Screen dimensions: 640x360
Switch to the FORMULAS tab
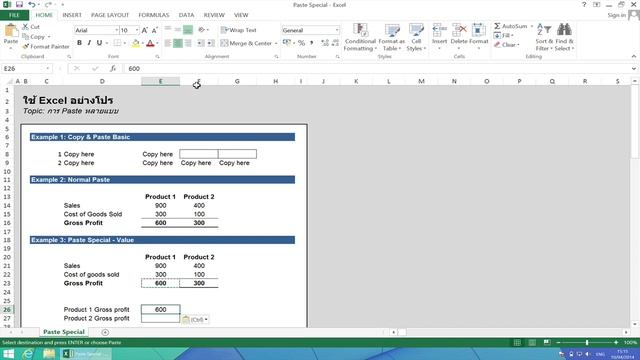click(153, 15)
